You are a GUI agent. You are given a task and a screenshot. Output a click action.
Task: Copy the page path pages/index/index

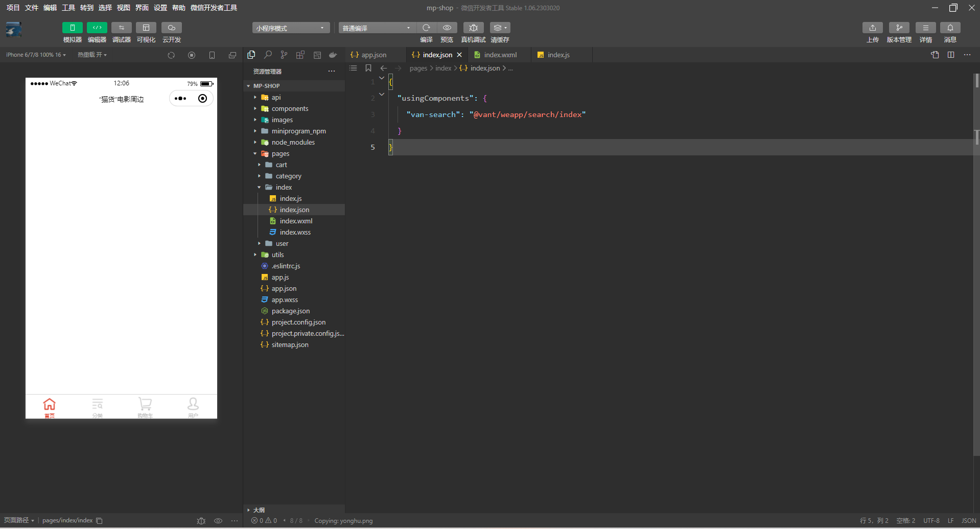(100, 521)
